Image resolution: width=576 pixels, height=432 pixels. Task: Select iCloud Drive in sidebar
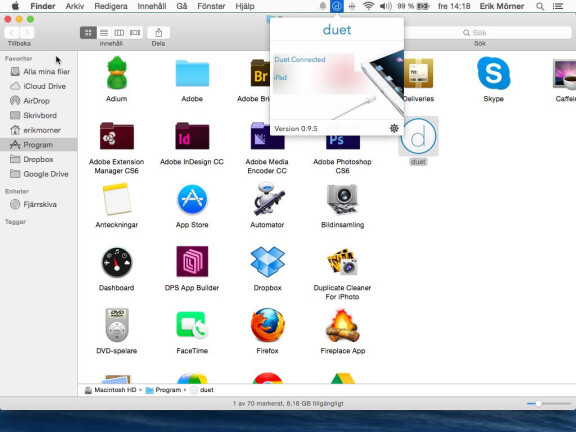coord(39,86)
